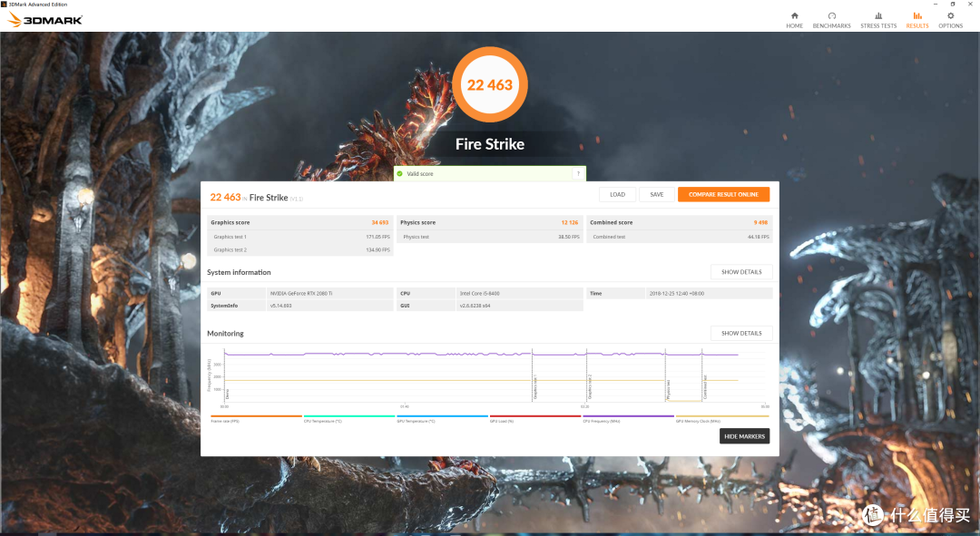
Task: Click the SystemInfo version v5.14.693
Action: 280,306
